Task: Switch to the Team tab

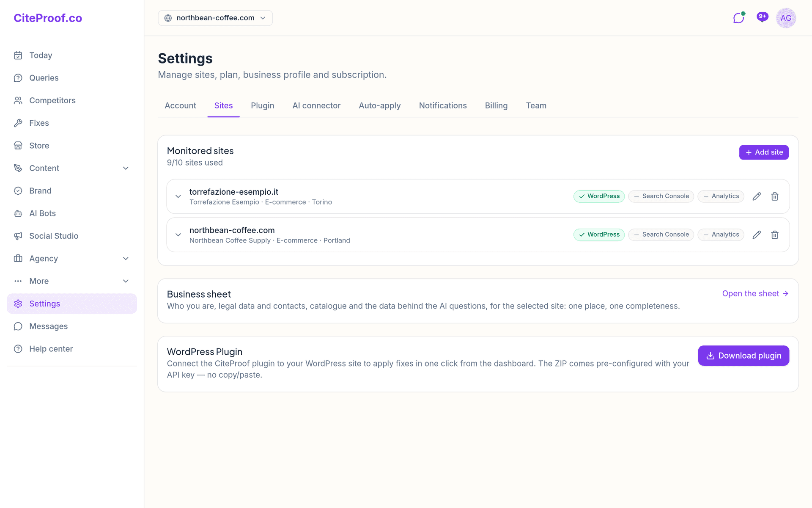Action: click(536, 106)
